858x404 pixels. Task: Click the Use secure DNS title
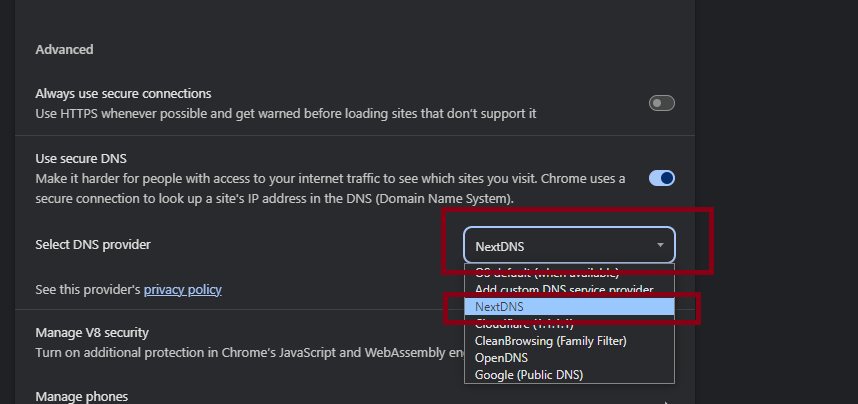tap(81, 158)
